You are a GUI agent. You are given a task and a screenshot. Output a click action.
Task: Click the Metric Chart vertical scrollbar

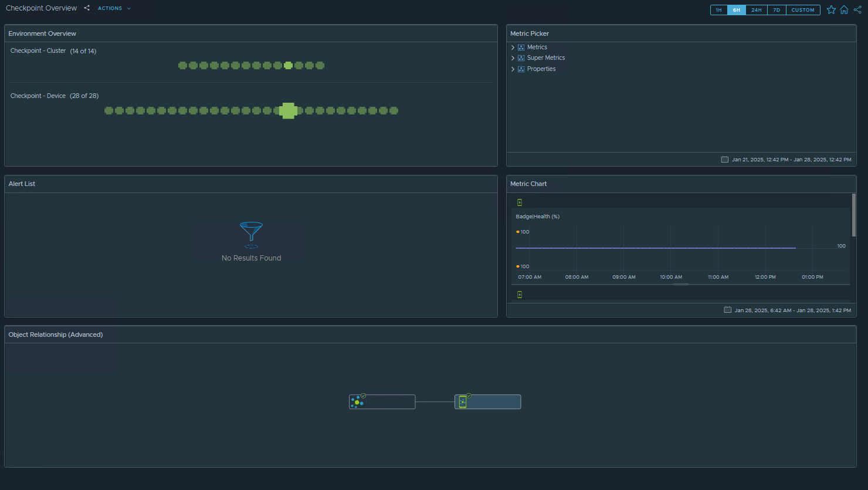point(853,215)
